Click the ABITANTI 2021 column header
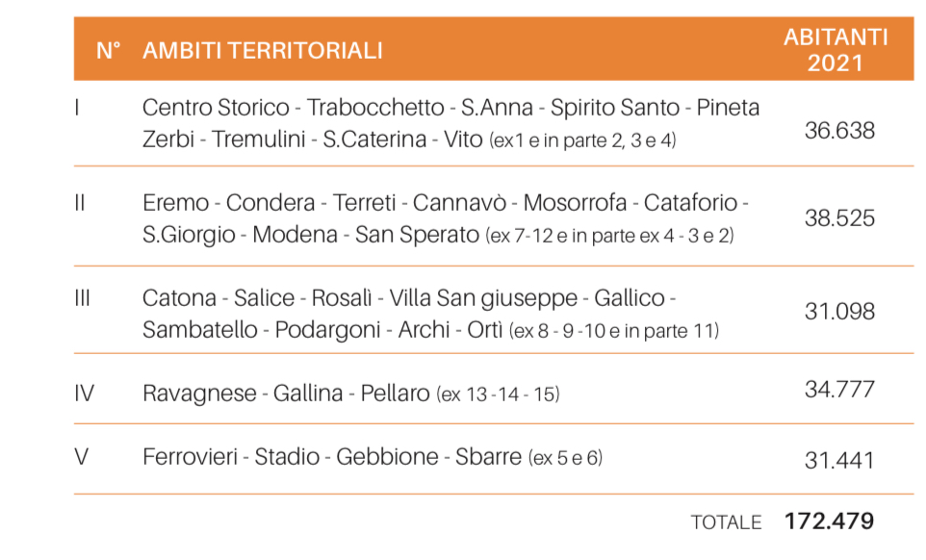Screen dimensions: 926x560 click(x=835, y=50)
